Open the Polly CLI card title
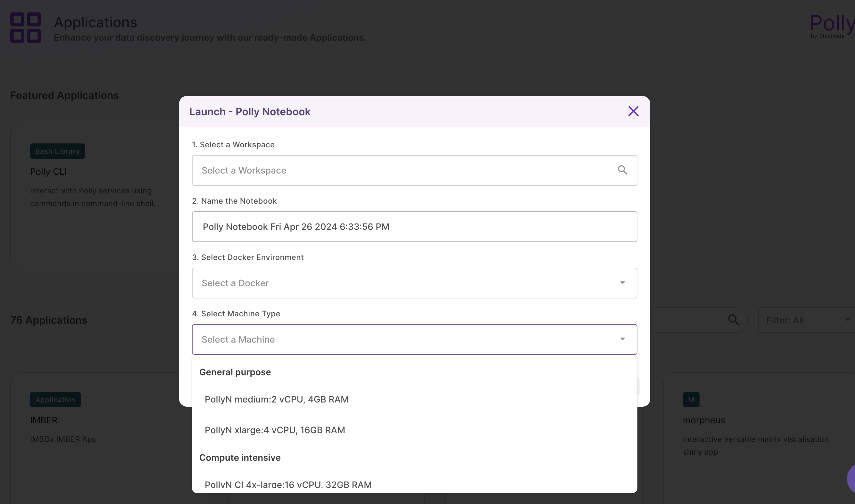 pyautogui.click(x=48, y=172)
